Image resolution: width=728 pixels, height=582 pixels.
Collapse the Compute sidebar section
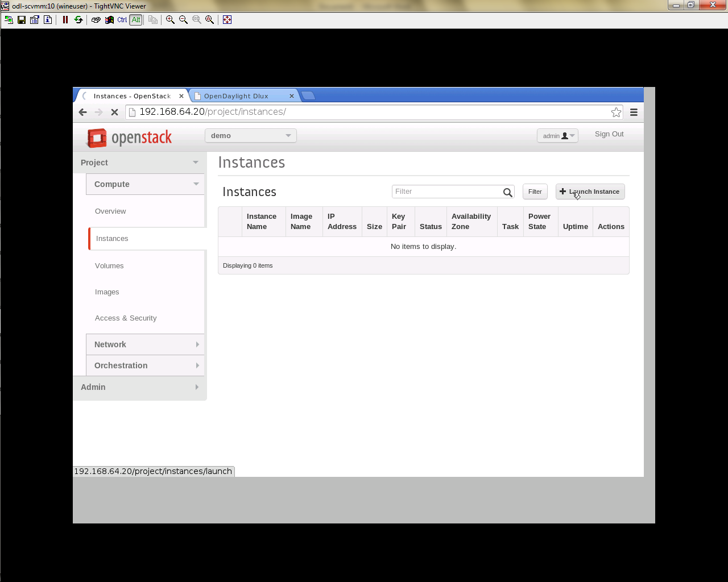[x=146, y=184]
